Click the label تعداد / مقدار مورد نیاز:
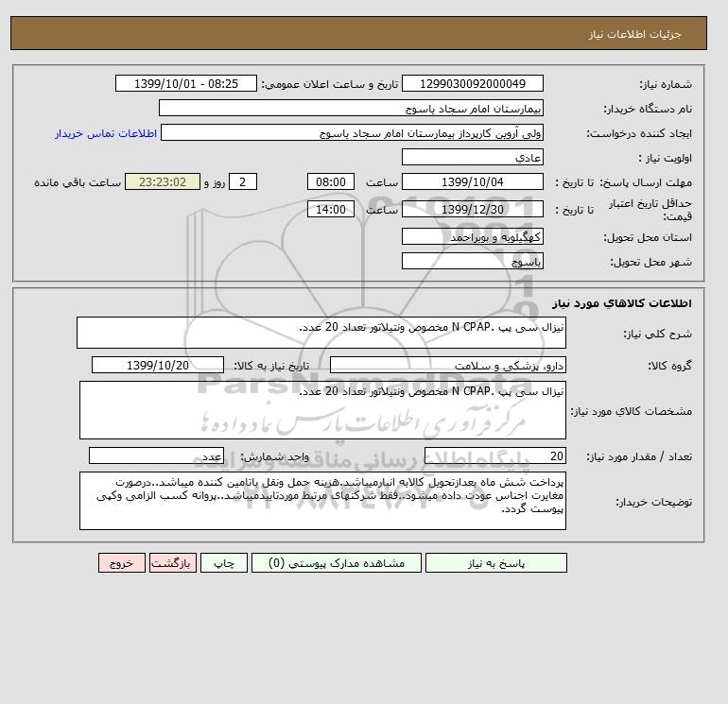728x704 pixels. [x=639, y=456]
